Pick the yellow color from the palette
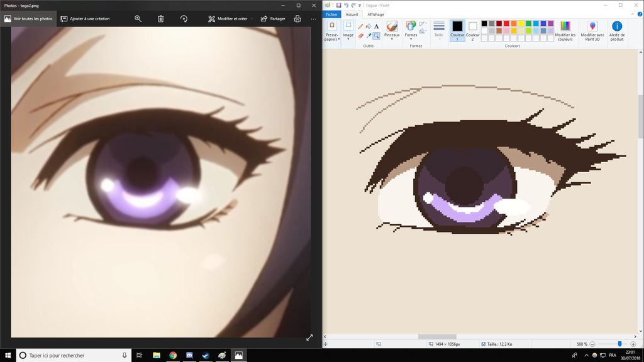 point(521,23)
